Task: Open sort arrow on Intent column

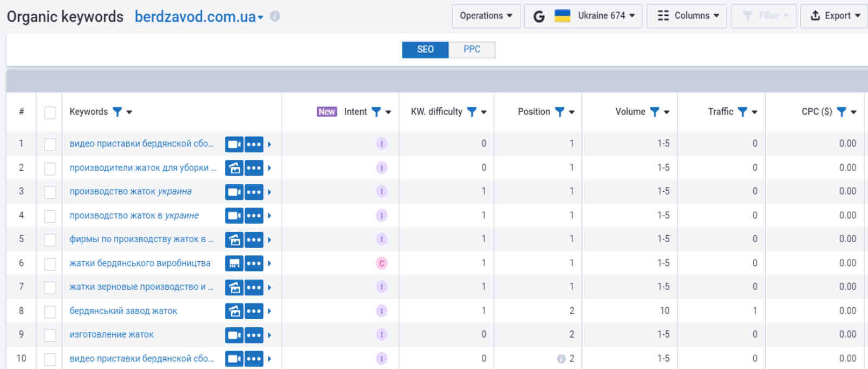Action: tap(388, 112)
